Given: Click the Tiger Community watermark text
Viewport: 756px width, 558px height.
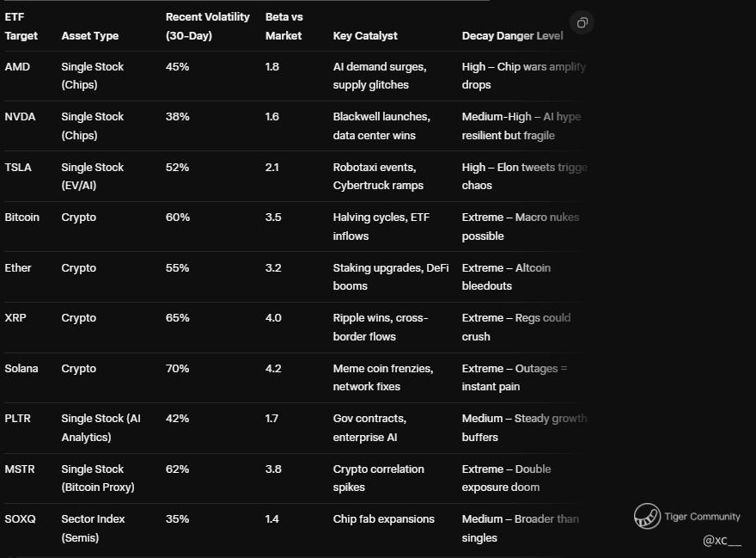Looking at the screenshot, I should coord(702,517).
